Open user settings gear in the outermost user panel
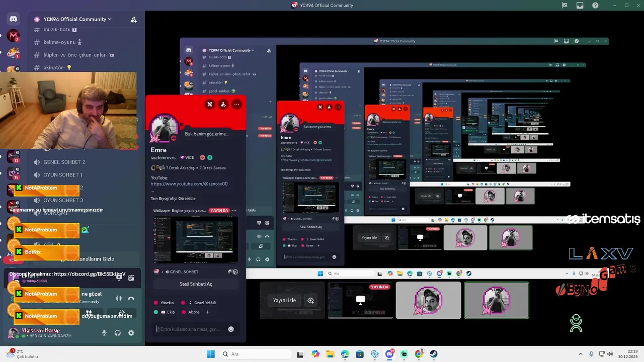The height and width of the screenshot is (362, 644). 131,333
